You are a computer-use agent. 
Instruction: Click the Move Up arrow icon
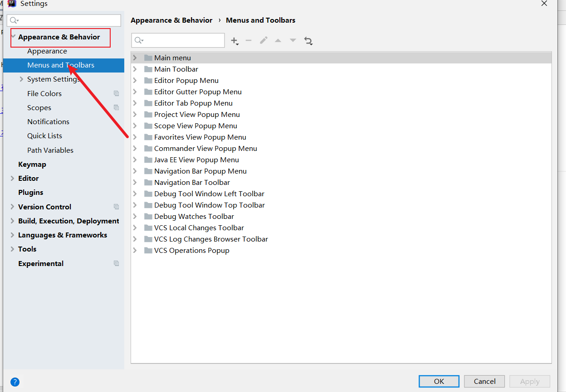tap(278, 40)
